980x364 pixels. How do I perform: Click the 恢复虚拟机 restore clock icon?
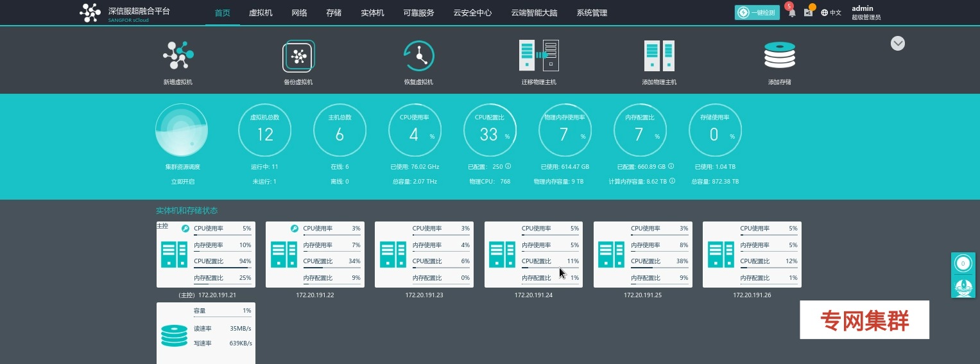point(418,56)
